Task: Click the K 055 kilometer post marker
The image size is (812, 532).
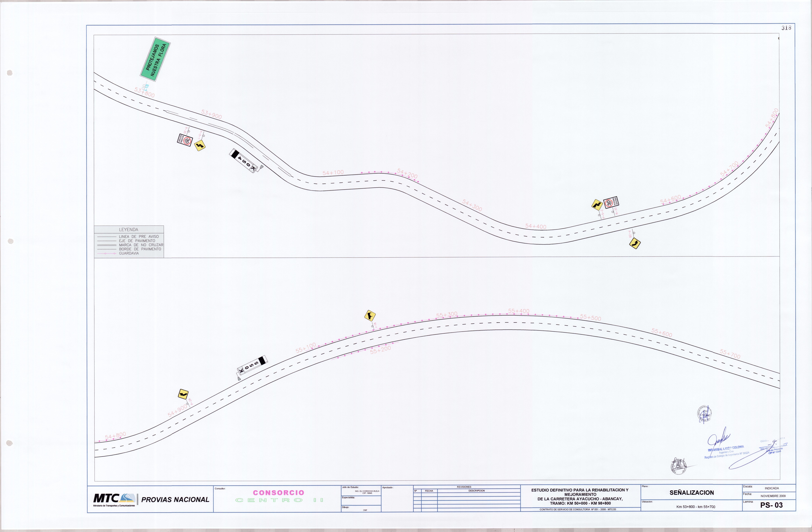Action: coord(252,366)
